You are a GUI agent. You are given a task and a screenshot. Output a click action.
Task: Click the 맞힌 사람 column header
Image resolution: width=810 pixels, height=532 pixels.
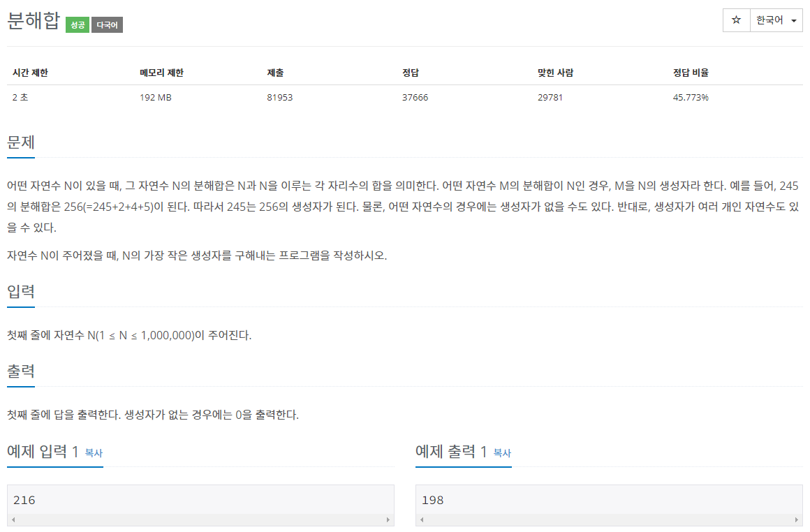[555, 73]
